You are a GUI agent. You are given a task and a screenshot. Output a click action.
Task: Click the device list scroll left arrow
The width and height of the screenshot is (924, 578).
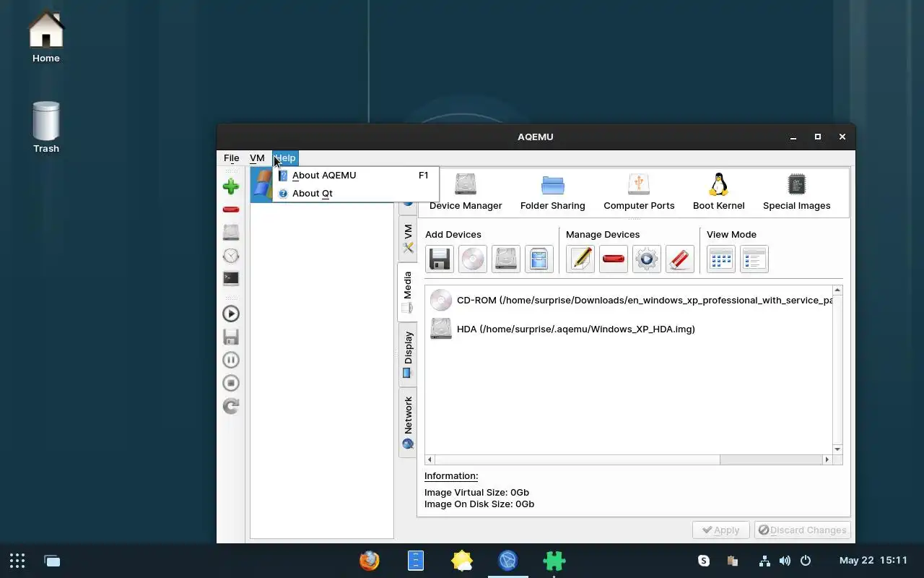430,460
